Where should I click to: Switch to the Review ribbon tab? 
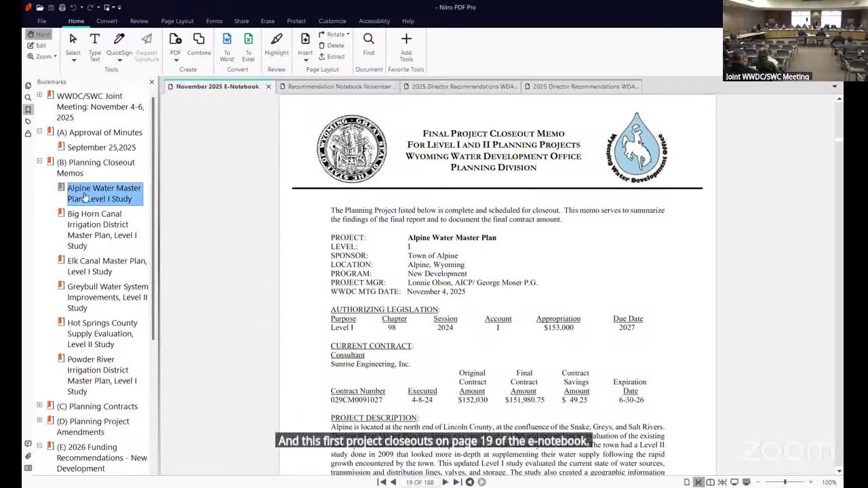click(x=138, y=21)
